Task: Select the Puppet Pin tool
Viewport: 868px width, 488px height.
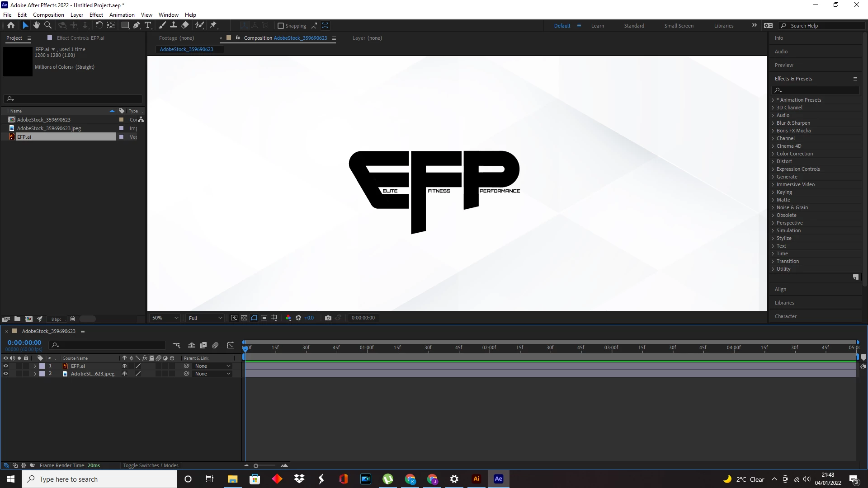Action: click(213, 25)
